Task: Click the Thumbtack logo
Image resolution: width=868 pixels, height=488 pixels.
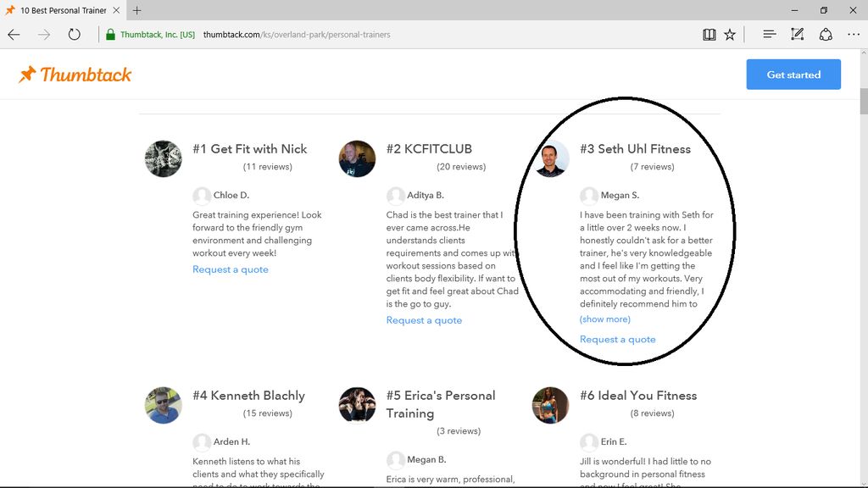Action: click(75, 75)
